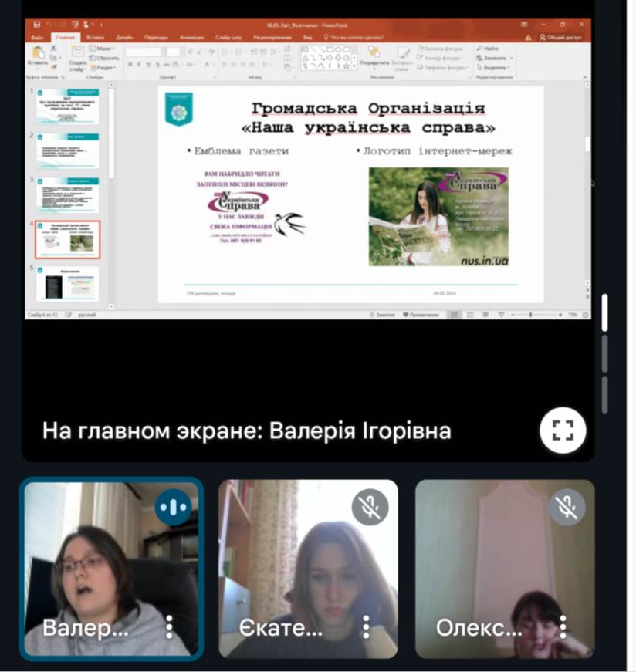Image resolution: width=636 pixels, height=672 pixels.
Task: Click Slide Sorter view icon in status bar
Action: (470, 315)
